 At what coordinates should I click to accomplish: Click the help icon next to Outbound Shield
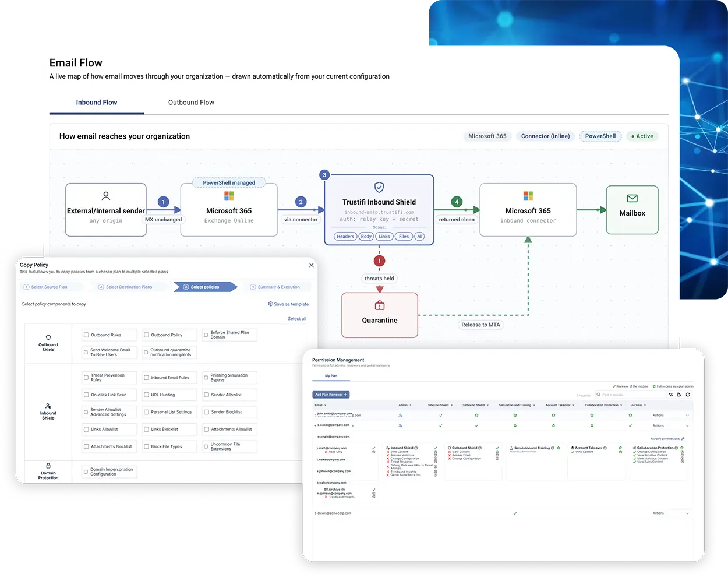[480, 448]
